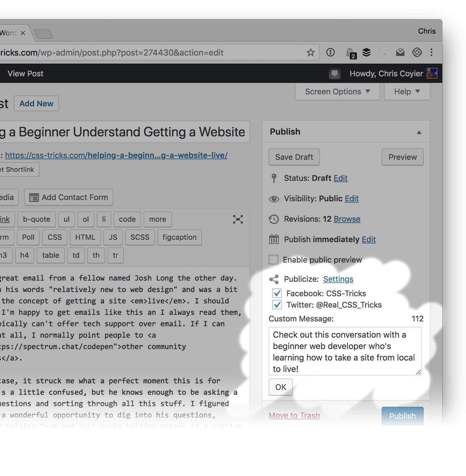
Task: Focus the Custom Message textarea
Action: coord(345,351)
